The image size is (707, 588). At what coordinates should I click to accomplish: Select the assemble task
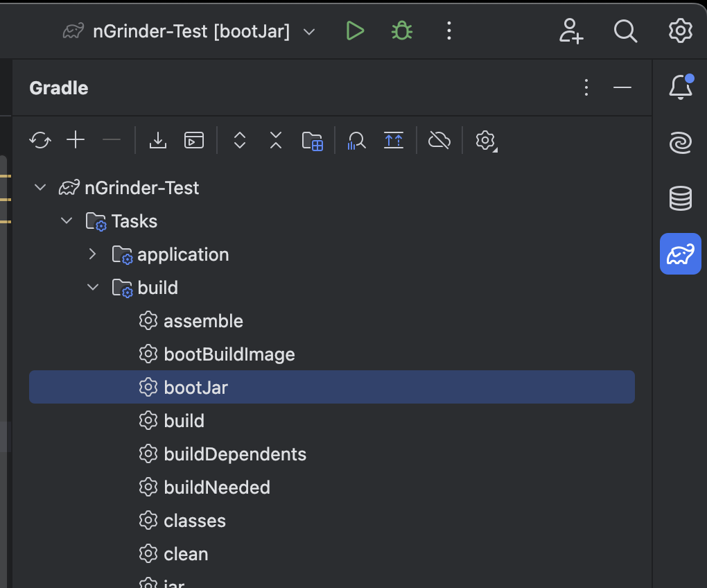click(203, 321)
